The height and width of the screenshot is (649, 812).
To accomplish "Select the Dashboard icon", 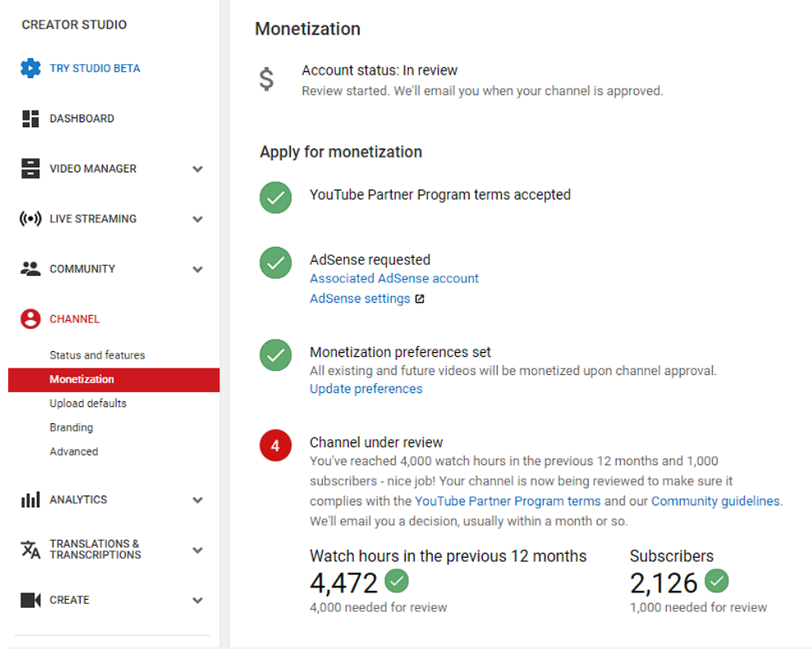I will coord(30,118).
